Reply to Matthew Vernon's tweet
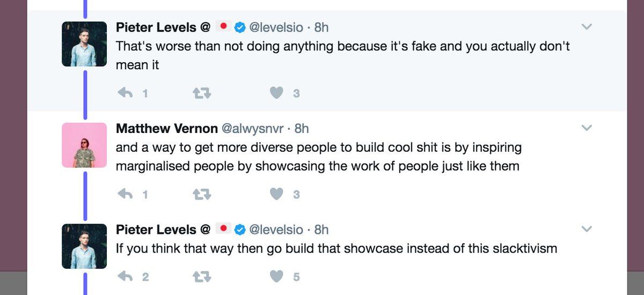Screen dimensions: 644x295 pos(125,195)
